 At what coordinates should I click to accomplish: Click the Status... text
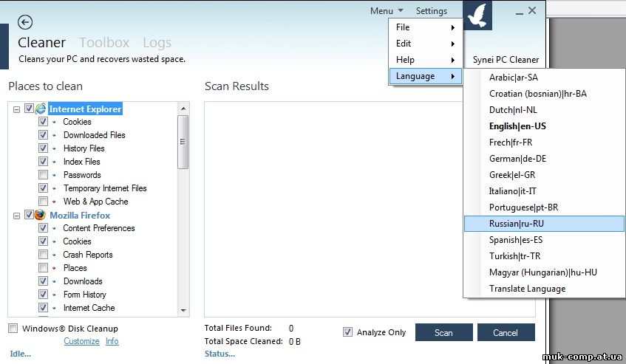tap(220, 354)
